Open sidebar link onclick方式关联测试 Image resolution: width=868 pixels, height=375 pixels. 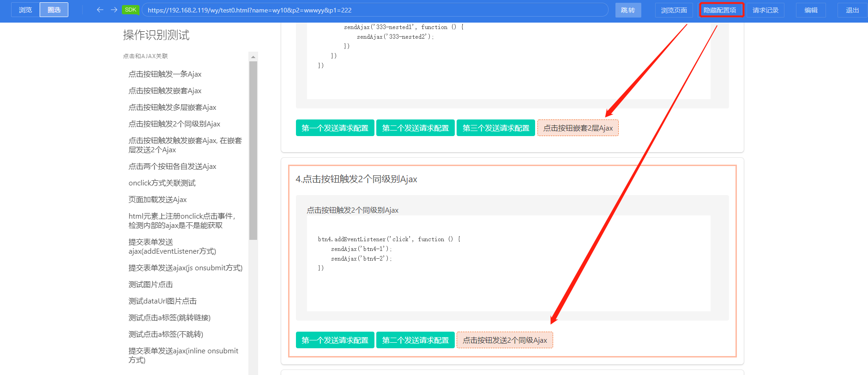click(162, 183)
